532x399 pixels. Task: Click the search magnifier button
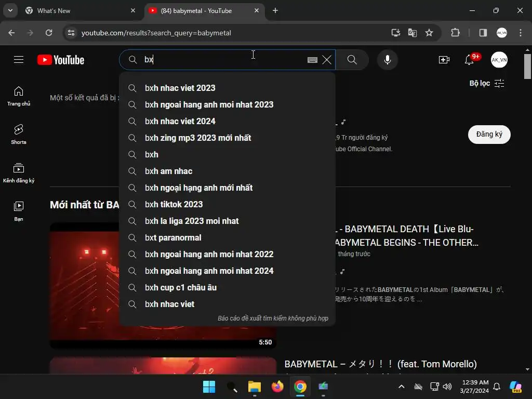point(352,60)
